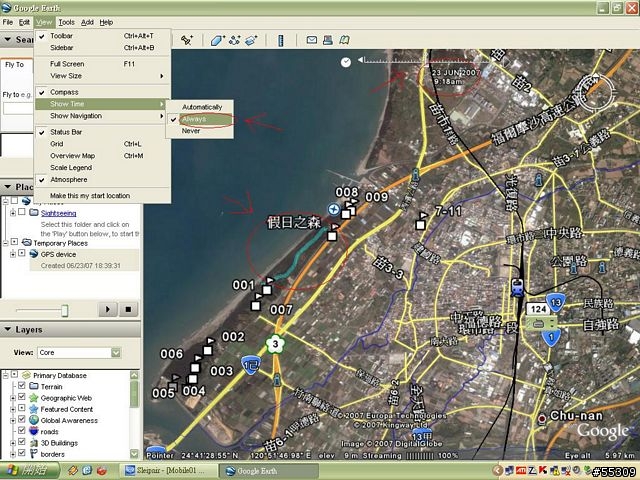The image size is (640, 480).
Task: Click the Global Awareness globe icon
Action: point(34,420)
